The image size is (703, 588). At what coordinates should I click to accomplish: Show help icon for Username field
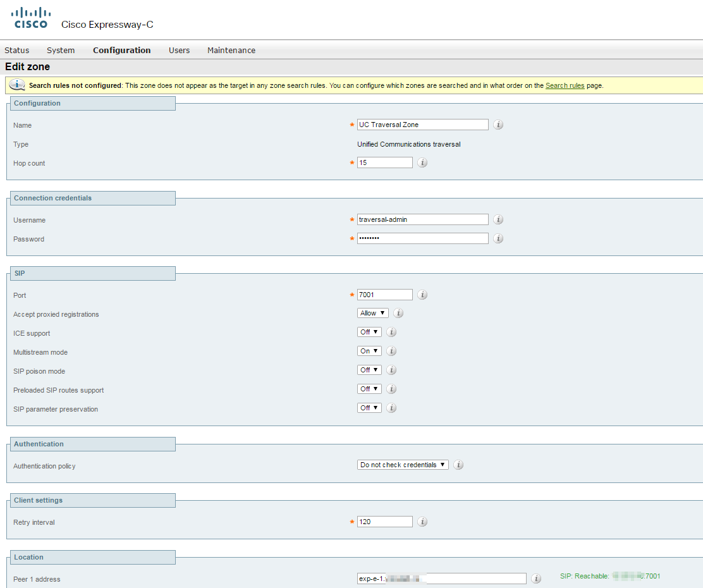pyautogui.click(x=498, y=219)
